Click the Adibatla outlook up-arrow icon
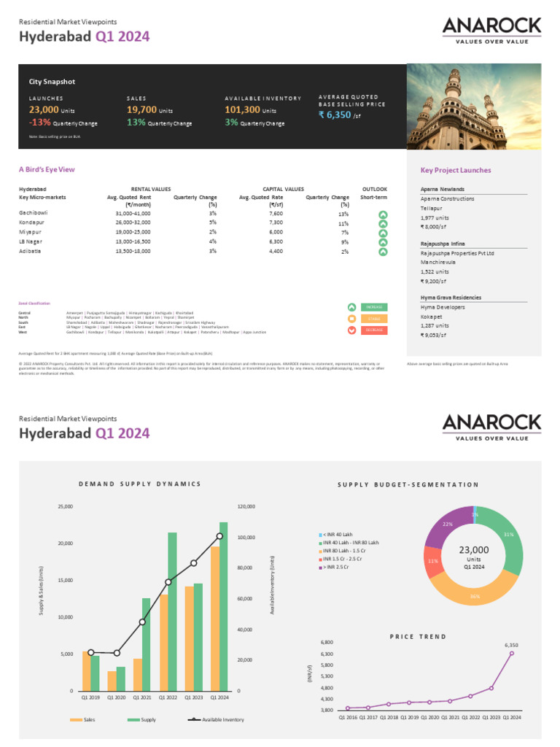Image resolution: width=560 pixels, height=747 pixels. [x=383, y=252]
